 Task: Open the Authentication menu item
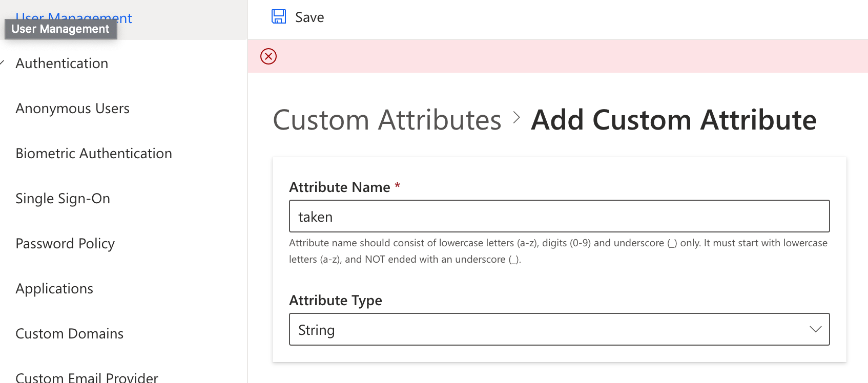point(62,63)
